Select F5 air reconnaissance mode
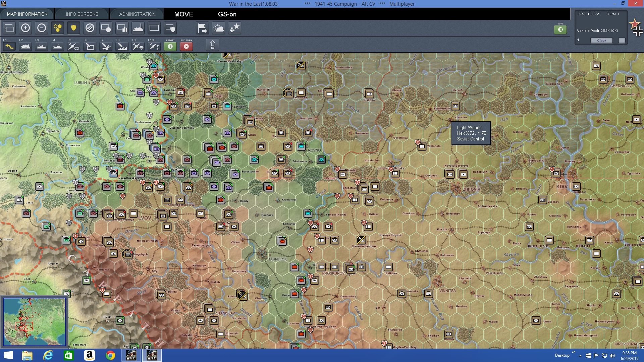This screenshot has width=644, height=362. click(73, 46)
